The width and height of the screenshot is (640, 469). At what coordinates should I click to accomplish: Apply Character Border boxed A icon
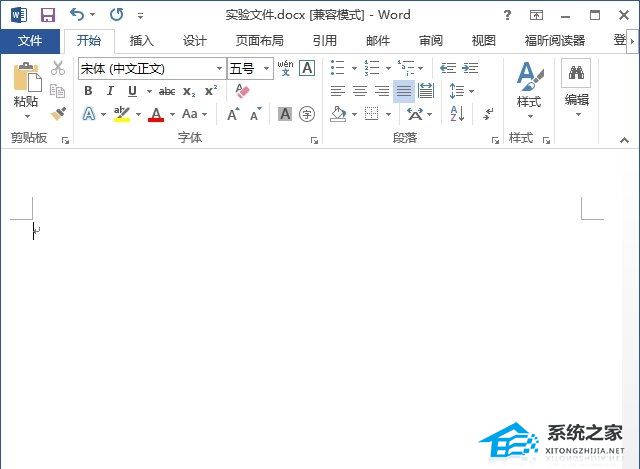(307, 68)
